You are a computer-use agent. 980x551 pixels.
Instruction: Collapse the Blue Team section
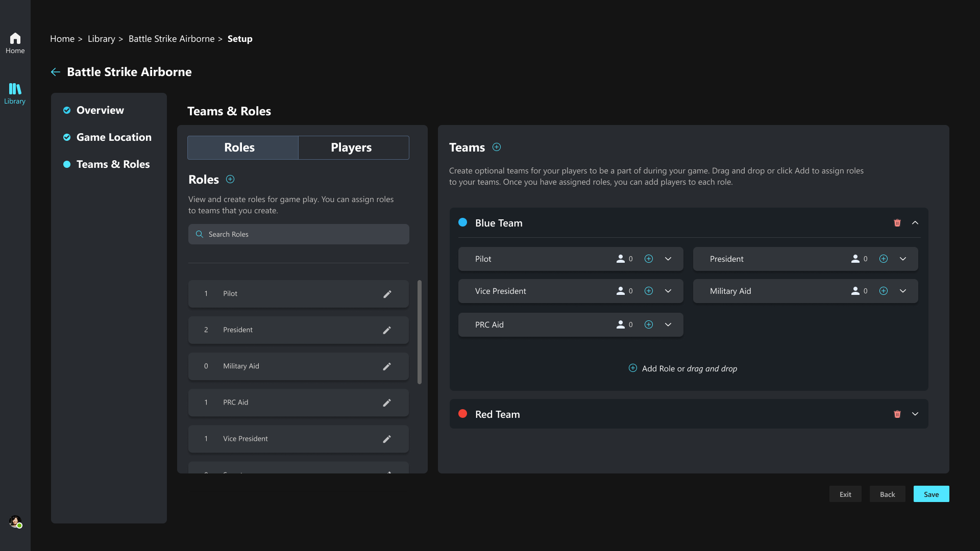pos(915,223)
